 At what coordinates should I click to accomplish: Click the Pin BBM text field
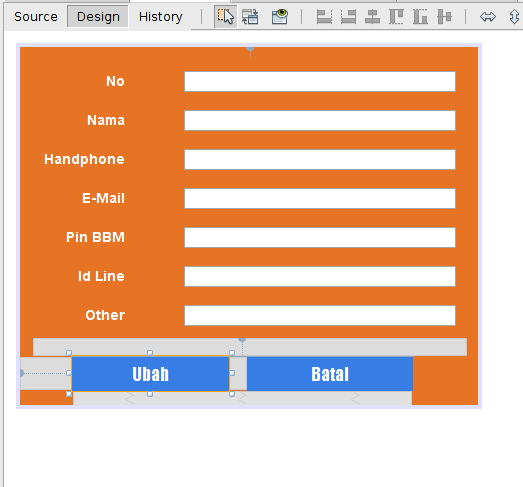pyautogui.click(x=320, y=237)
